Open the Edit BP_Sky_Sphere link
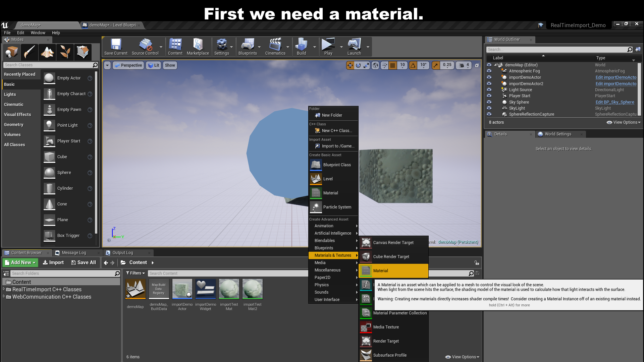This screenshot has height=362, width=644. (614, 102)
